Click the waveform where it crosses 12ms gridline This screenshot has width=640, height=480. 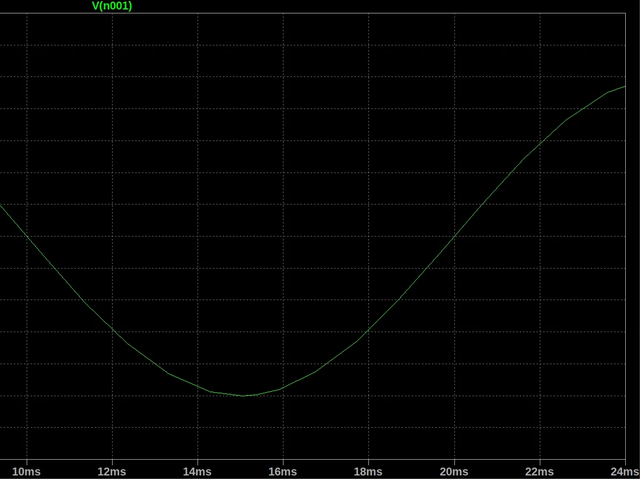click(x=112, y=331)
